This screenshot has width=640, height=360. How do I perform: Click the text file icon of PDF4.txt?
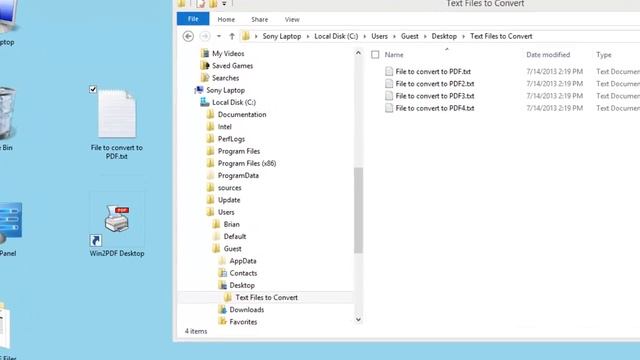point(389,108)
